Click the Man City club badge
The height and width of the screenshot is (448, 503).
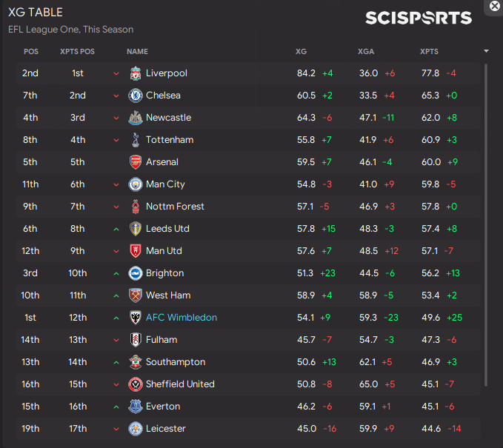pos(136,184)
